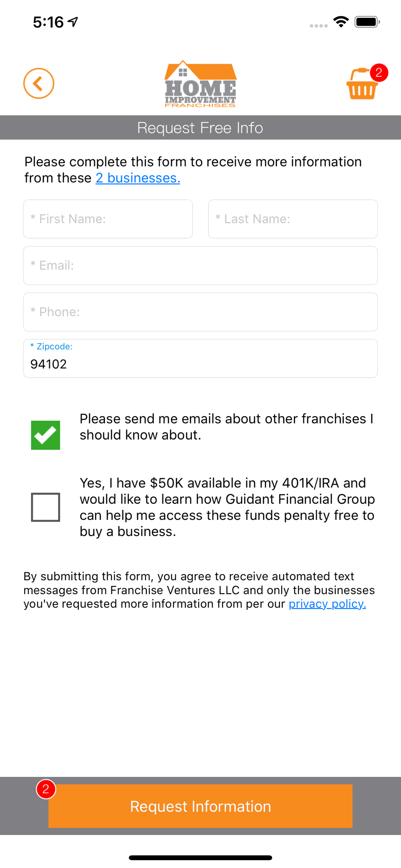Select the Email input field

pos(200,266)
